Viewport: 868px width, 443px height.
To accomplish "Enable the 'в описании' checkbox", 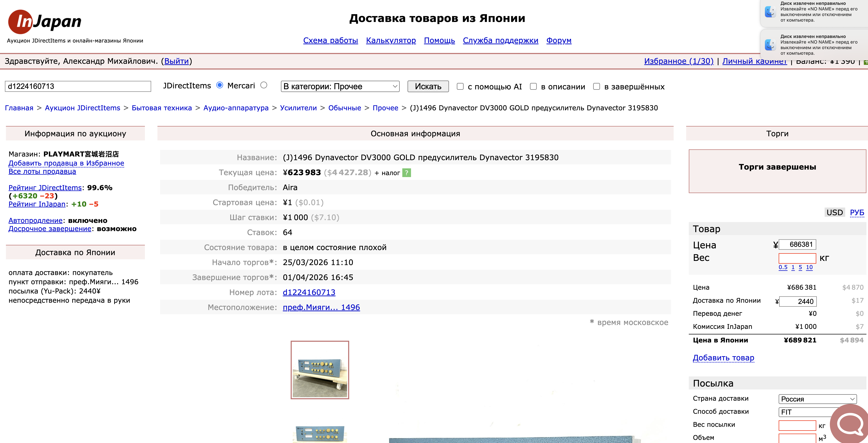I will (533, 87).
